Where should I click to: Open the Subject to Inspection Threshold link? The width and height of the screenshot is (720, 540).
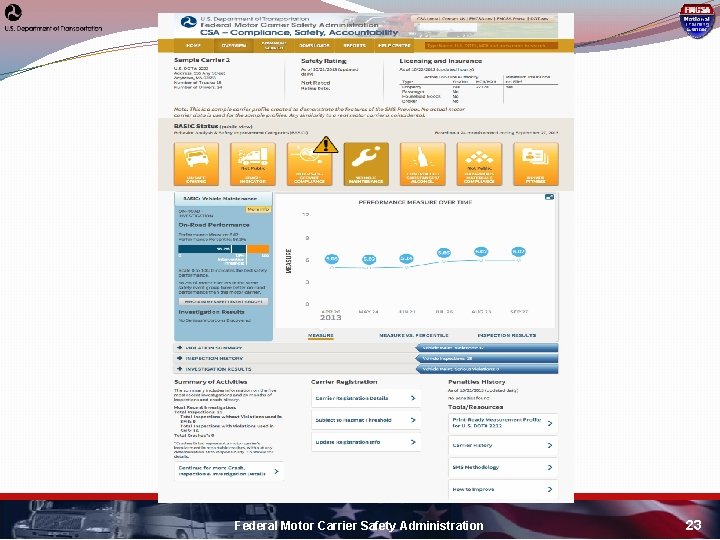pyautogui.click(x=366, y=420)
